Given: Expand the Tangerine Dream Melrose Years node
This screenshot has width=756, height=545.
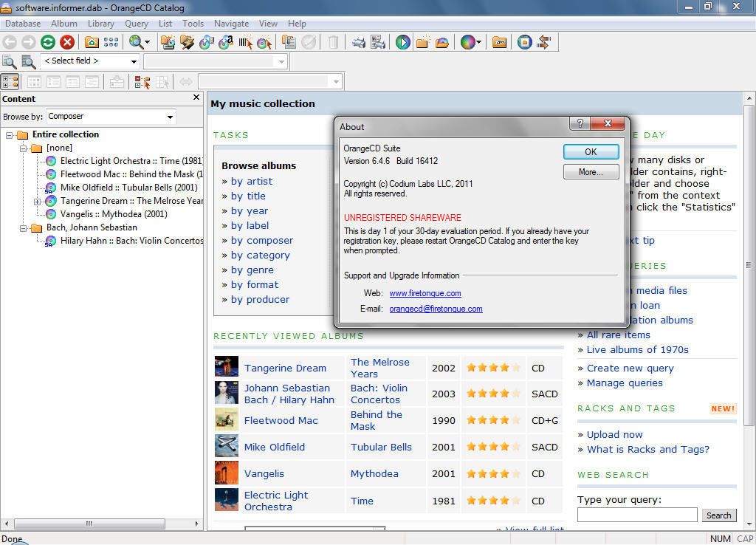Looking at the screenshot, I should pos(37,202).
